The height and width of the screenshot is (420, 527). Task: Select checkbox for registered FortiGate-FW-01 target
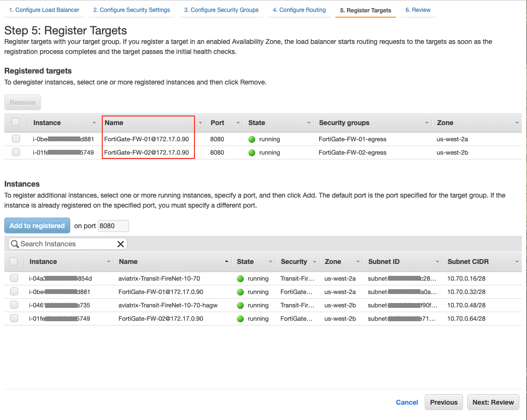(x=16, y=139)
